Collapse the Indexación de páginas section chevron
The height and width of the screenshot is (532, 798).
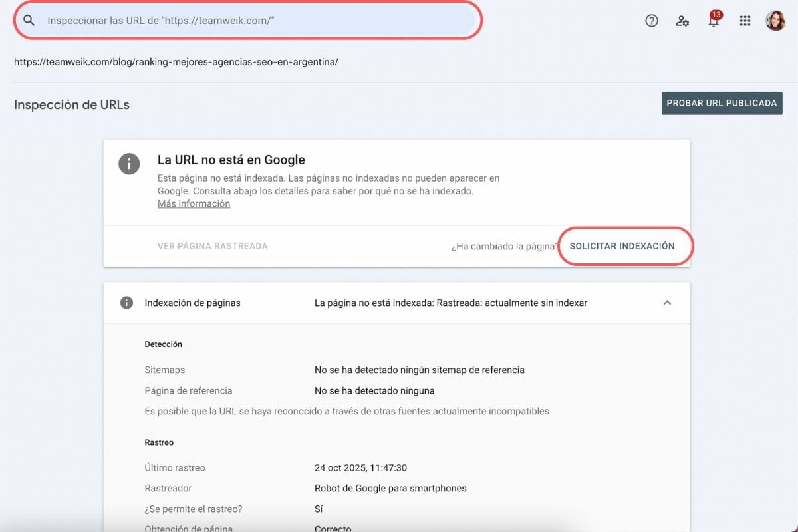(x=667, y=302)
